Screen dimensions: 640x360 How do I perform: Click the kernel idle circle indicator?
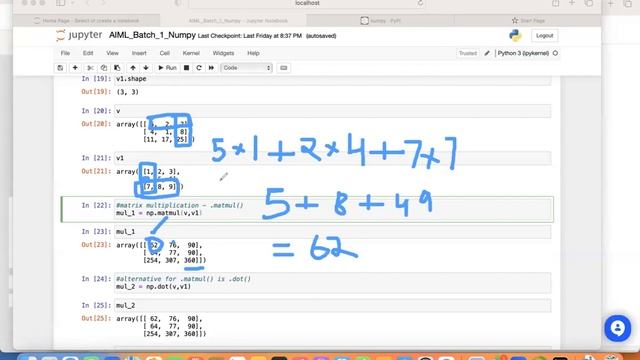pyautogui.click(x=555, y=53)
